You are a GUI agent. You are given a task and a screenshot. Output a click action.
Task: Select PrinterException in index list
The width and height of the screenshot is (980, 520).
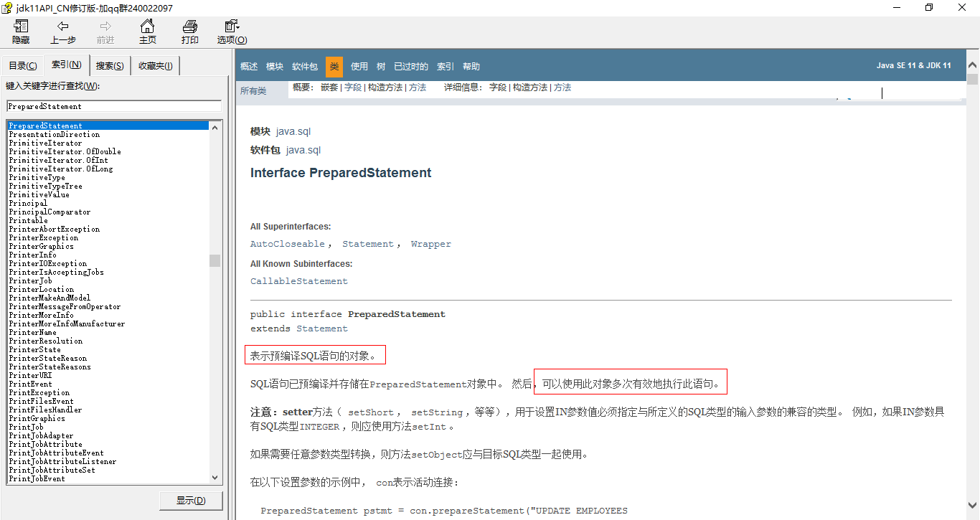click(x=44, y=237)
